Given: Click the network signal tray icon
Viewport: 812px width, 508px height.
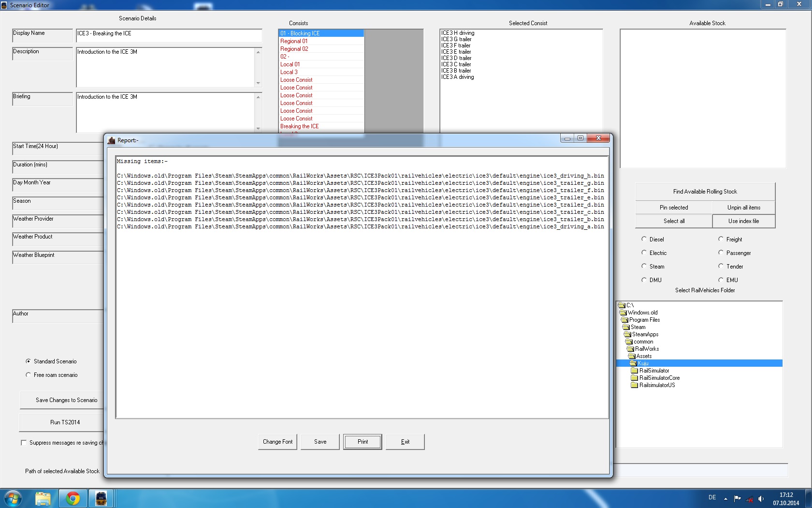Looking at the screenshot, I should coord(749,499).
